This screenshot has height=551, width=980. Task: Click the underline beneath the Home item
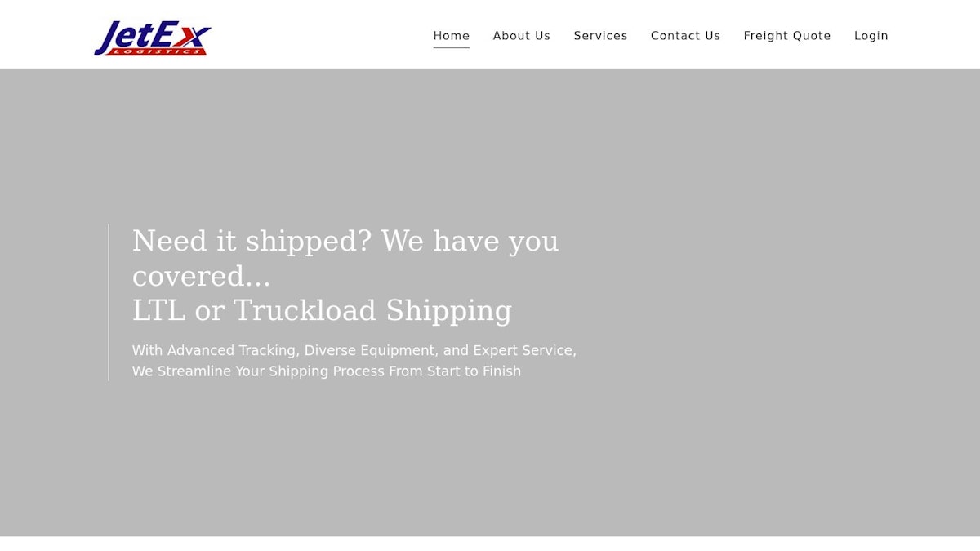point(451,48)
